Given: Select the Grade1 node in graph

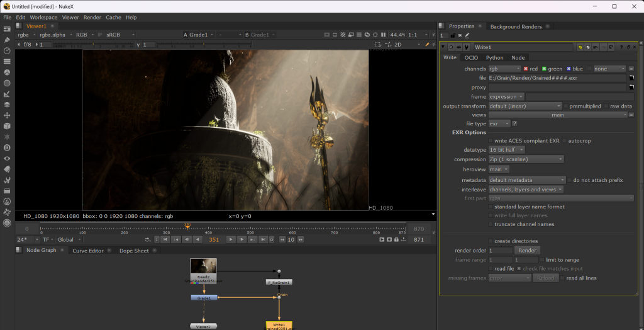Looking at the screenshot, I should pos(204,297).
